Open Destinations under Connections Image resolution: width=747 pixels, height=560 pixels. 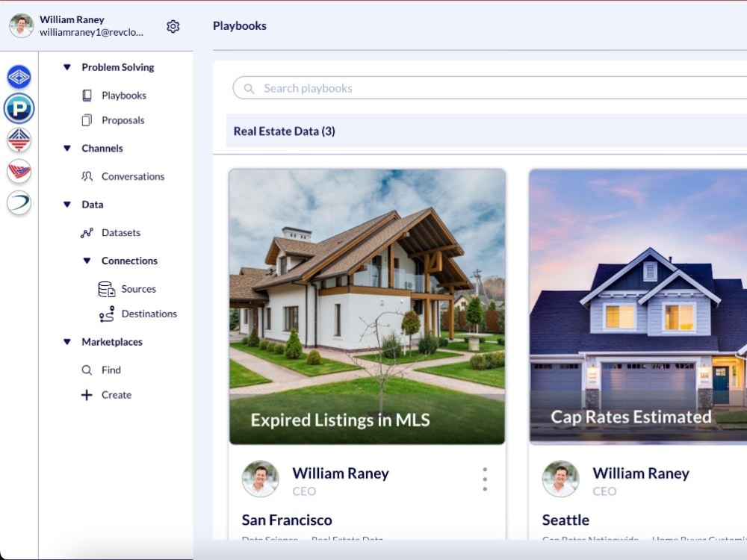tap(149, 314)
